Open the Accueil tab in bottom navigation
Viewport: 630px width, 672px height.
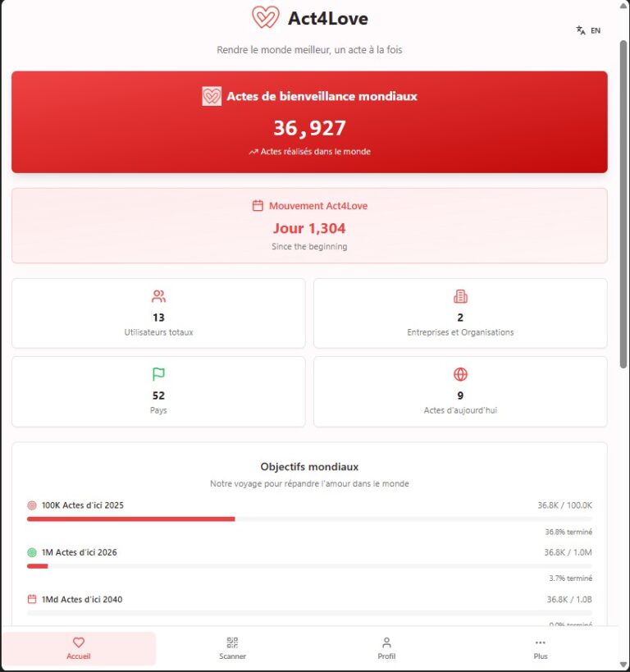[x=79, y=647]
